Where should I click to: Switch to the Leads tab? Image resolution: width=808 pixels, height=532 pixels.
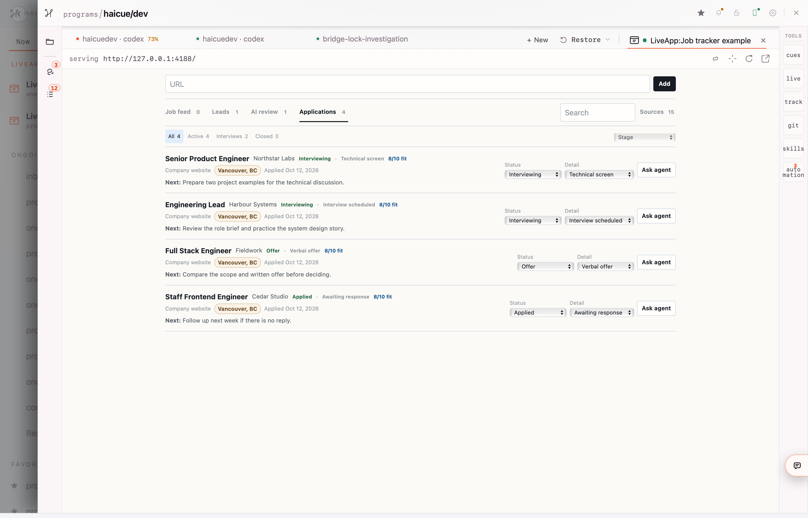pos(225,112)
